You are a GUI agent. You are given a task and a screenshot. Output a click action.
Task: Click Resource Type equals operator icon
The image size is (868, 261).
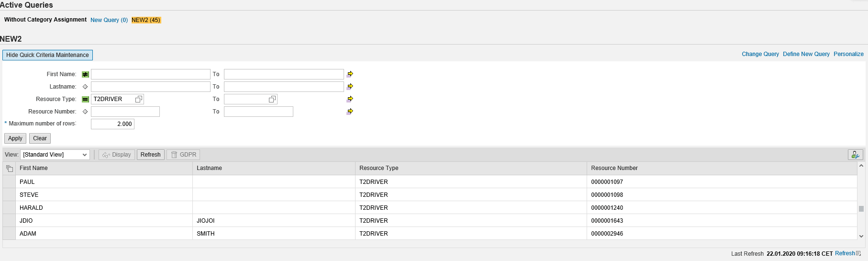[x=85, y=99]
